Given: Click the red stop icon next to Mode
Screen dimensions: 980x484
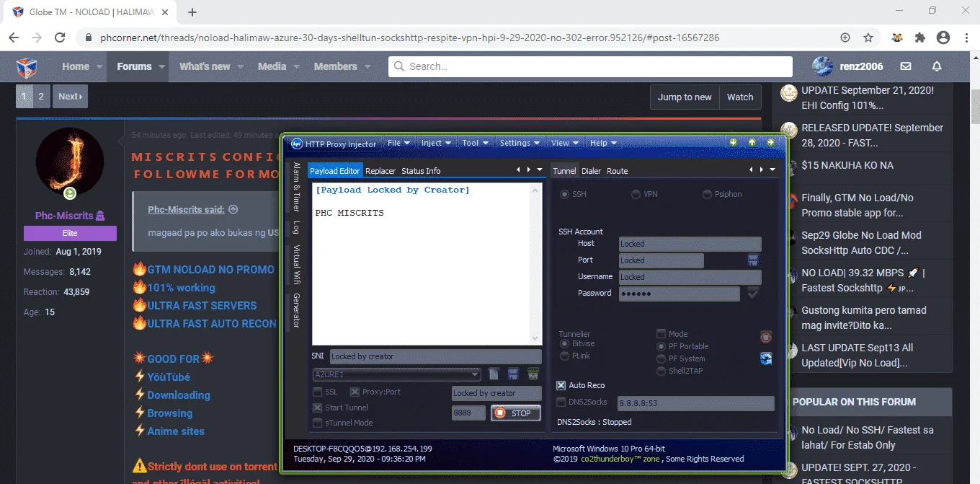Looking at the screenshot, I should [x=766, y=337].
